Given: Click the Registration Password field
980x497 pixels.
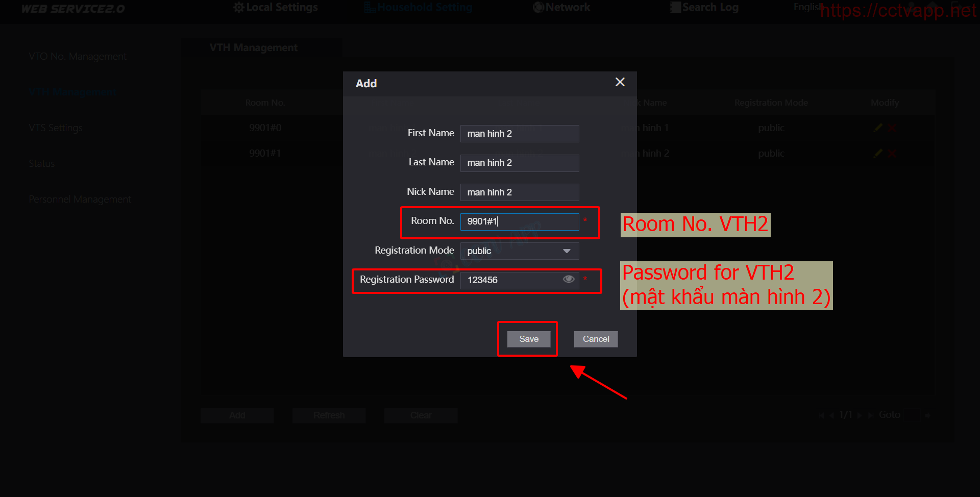Looking at the screenshot, I should (x=510, y=280).
